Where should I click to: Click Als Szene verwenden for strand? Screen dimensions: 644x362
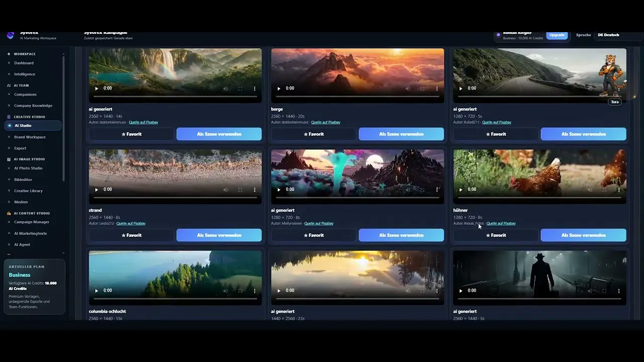pos(219,235)
